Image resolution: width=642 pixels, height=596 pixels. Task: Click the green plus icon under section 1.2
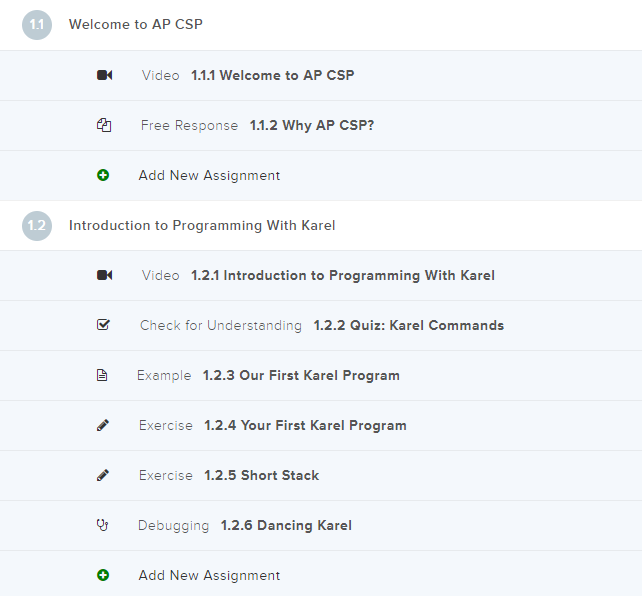click(x=103, y=575)
